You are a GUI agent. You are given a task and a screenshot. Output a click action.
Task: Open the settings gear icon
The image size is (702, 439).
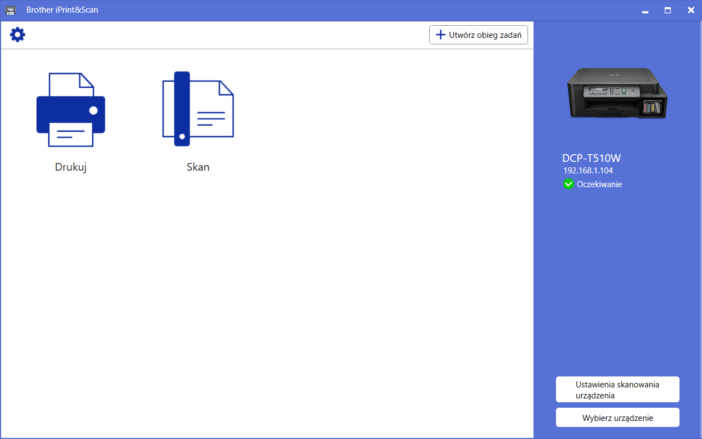click(17, 34)
